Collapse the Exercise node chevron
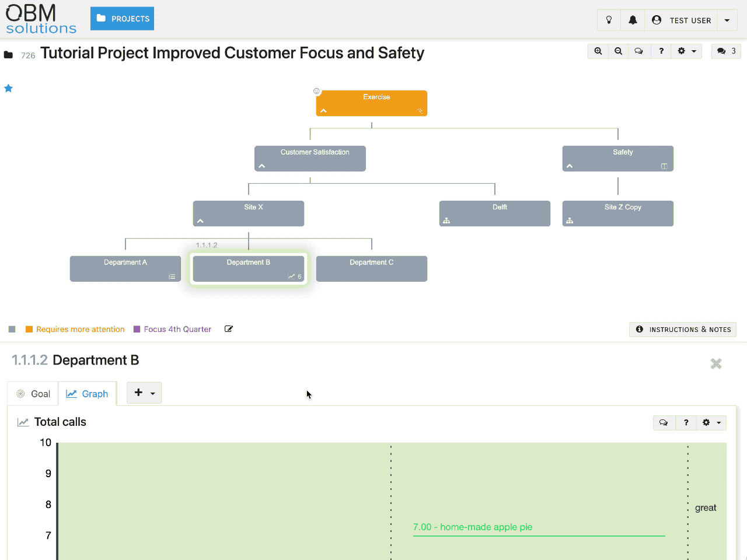 [x=324, y=111]
